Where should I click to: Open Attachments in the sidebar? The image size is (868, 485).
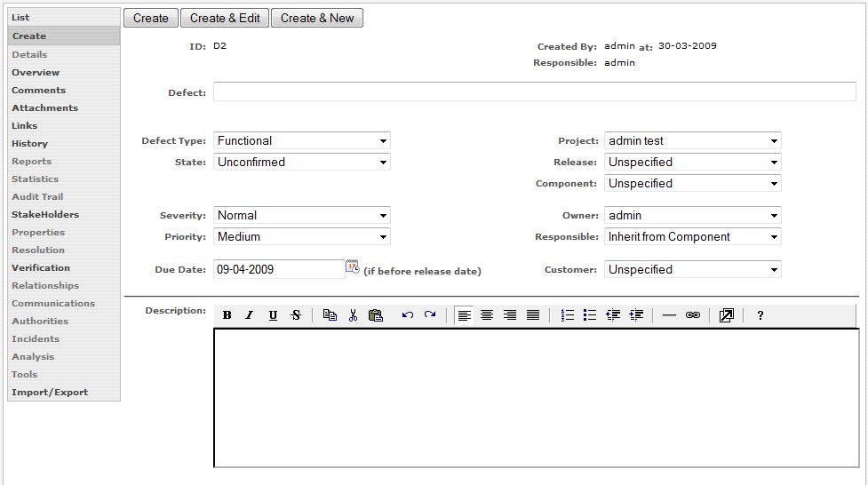(x=44, y=108)
